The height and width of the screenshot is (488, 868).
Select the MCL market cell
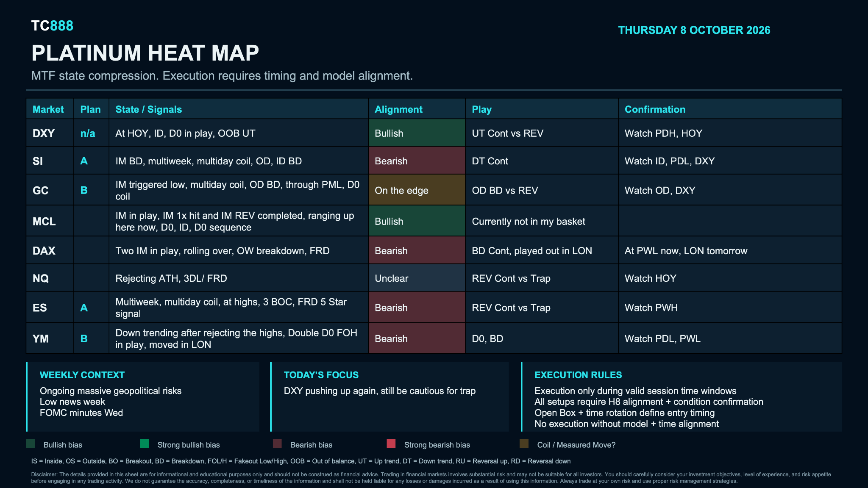click(50, 221)
